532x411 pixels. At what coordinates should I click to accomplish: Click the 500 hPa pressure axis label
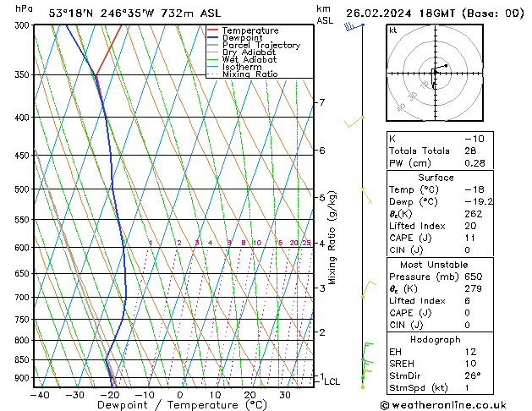click(24, 189)
